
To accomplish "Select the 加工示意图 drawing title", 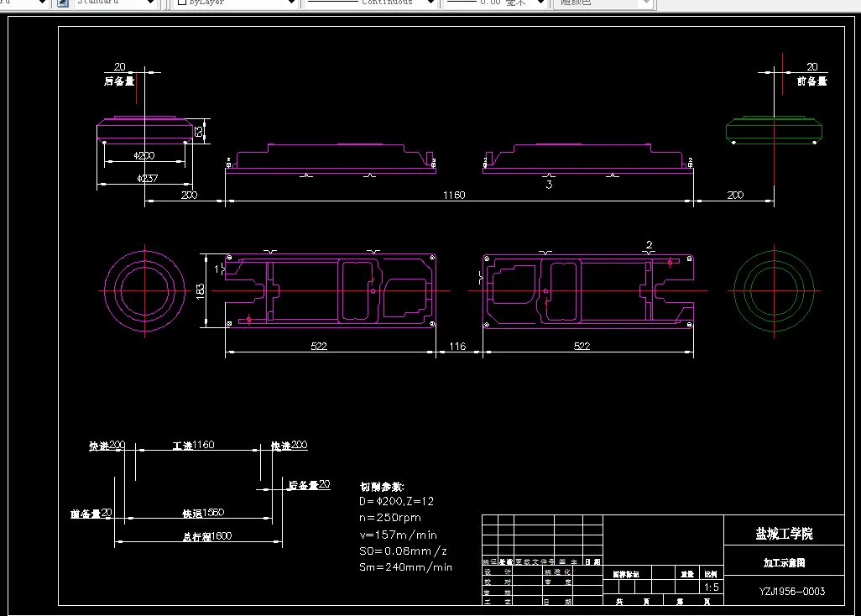I will tap(784, 563).
